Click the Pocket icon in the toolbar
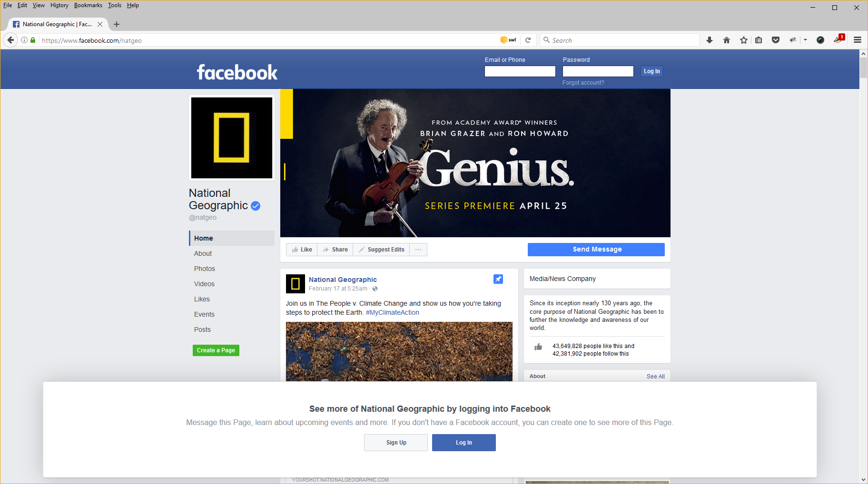Image resolution: width=868 pixels, height=484 pixels. 776,40
